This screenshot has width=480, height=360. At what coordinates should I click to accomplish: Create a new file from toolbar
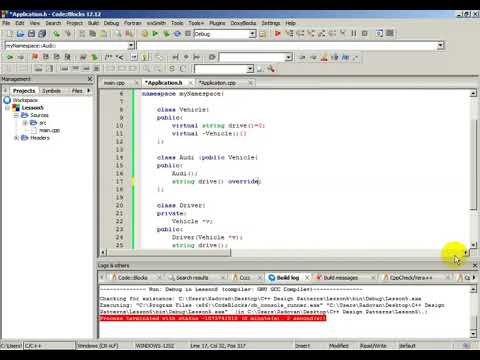pyautogui.click(x=10, y=34)
